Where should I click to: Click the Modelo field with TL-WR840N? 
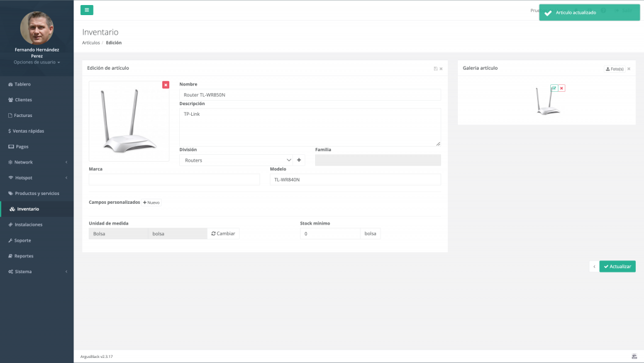355,179
